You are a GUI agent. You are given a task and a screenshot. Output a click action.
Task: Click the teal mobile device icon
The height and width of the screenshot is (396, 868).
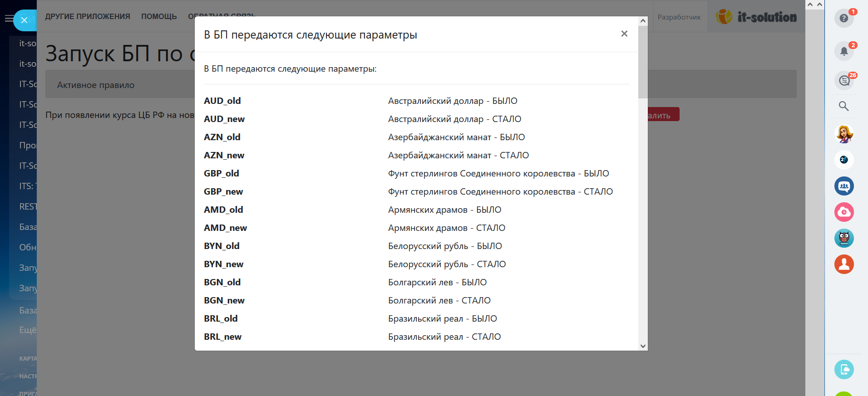tap(844, 369)
